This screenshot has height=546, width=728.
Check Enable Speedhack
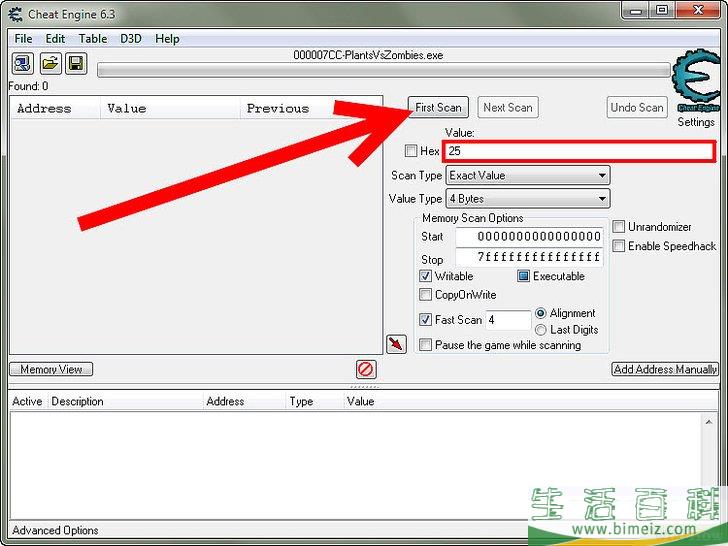pos(618,246)
